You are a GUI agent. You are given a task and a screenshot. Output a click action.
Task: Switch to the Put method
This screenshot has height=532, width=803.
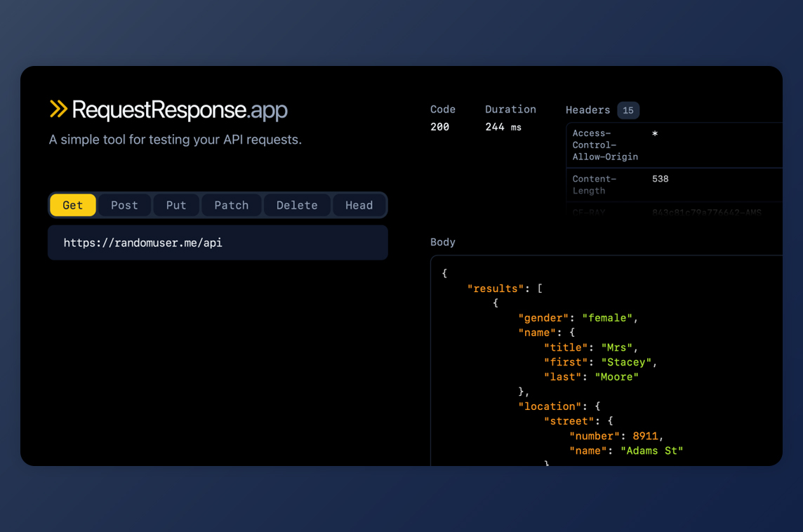176,206
